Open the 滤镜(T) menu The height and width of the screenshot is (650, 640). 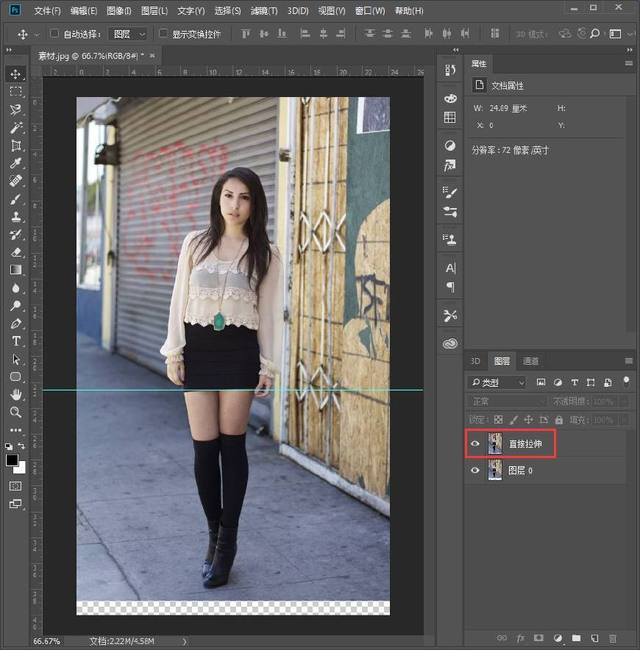(x=265, y=10)
